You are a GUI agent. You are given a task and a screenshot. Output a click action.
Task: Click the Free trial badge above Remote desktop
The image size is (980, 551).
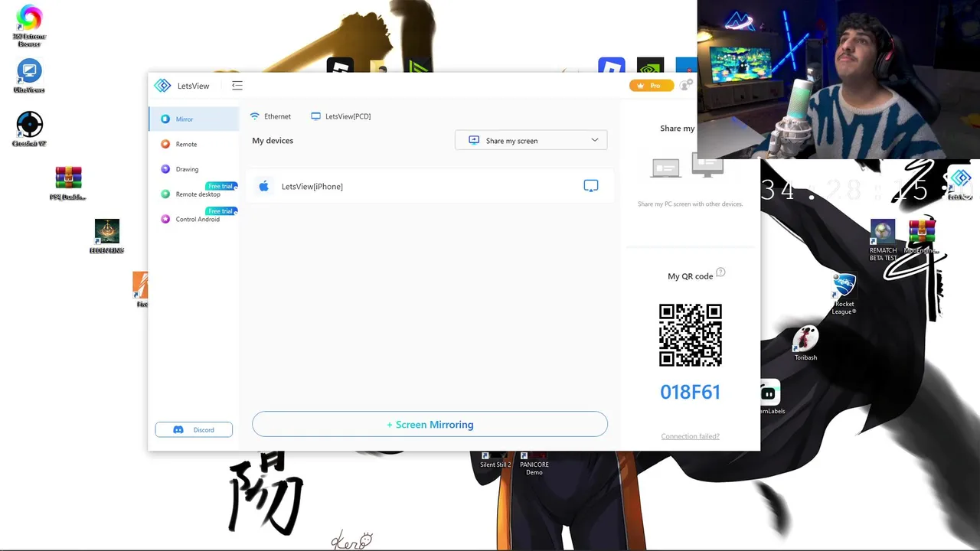click(x=220, y=186)
